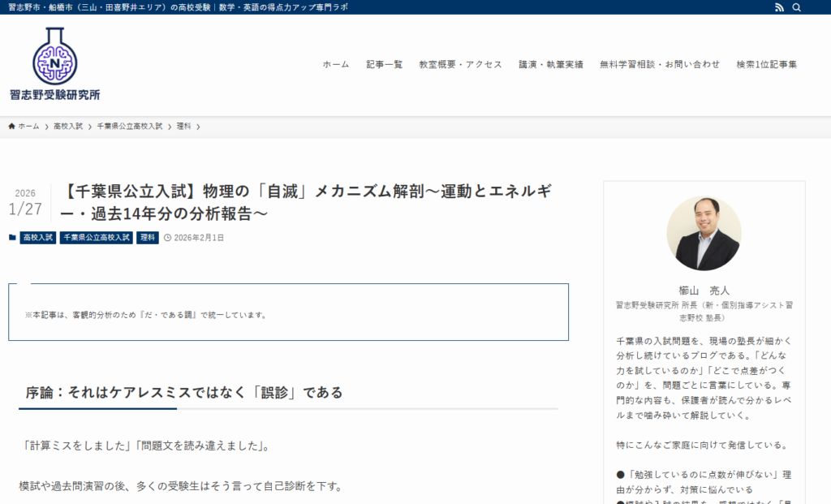Click the folder icon beside category tags
Screen dimensions: 831x504
pos(12,238)
